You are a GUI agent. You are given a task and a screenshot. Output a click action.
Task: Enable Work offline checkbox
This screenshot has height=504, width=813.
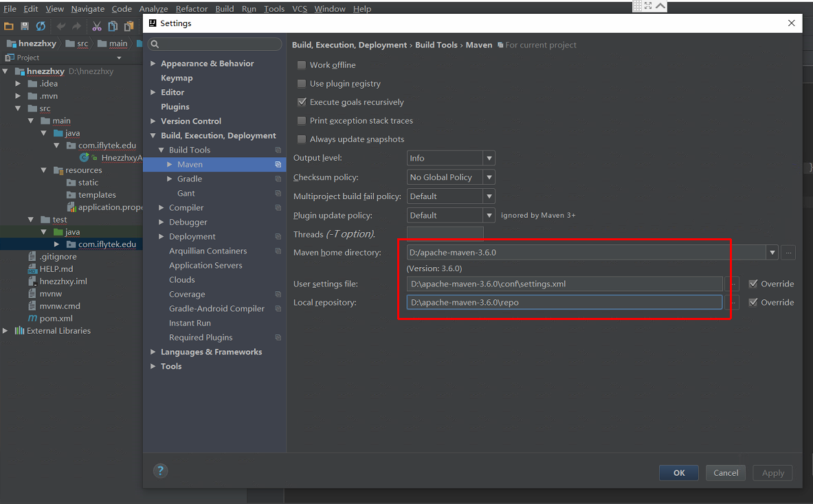click(301, 65)
